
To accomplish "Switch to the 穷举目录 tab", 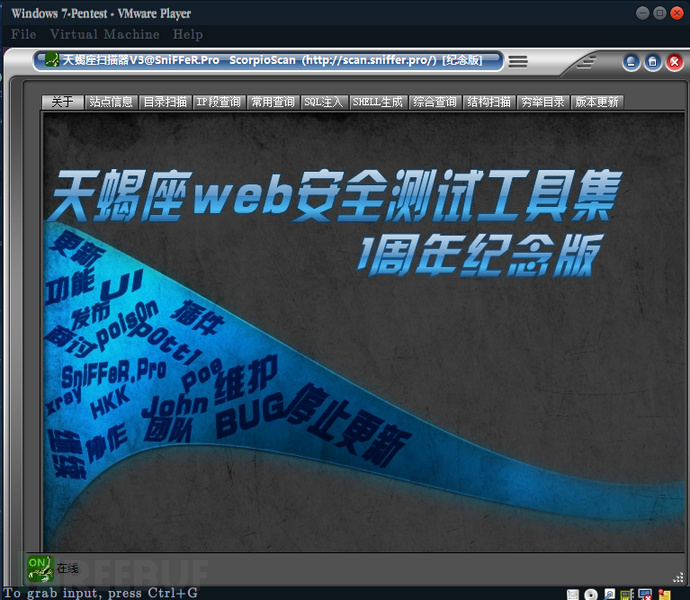I will 543,102.
